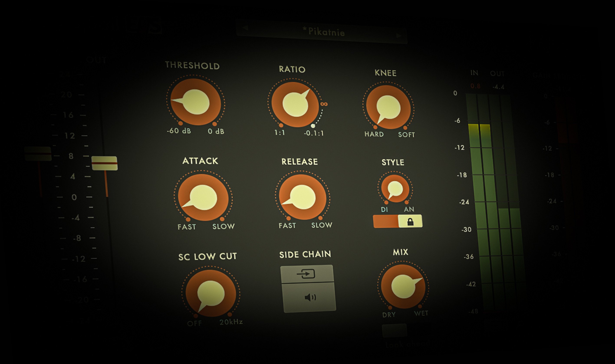The height and width of the screenshot is (364, 615).
Task: Go to previous preset with left arrow
Action: coord(245,28)
